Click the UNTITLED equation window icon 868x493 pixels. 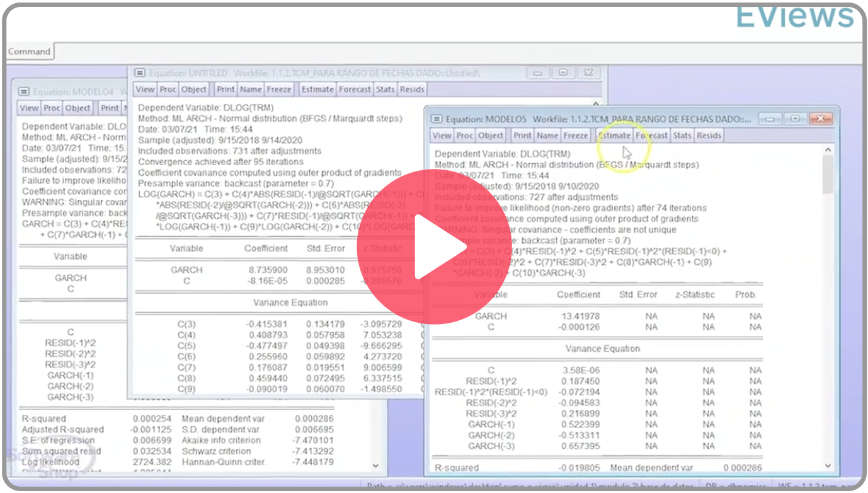click(140, 73)
